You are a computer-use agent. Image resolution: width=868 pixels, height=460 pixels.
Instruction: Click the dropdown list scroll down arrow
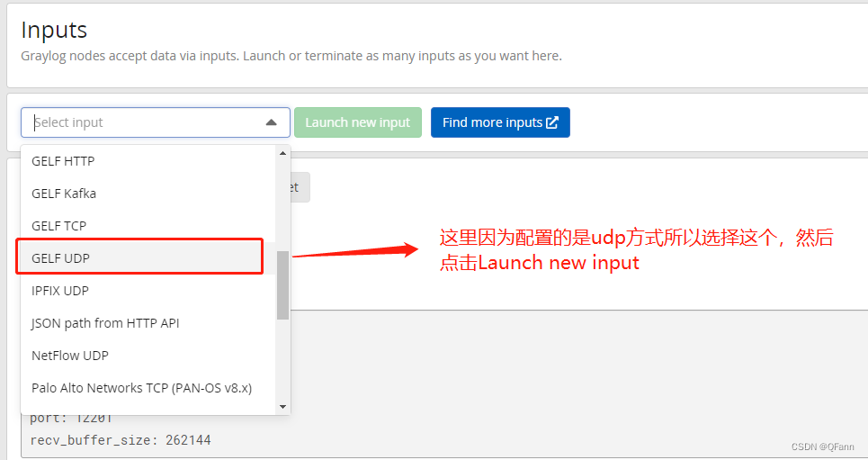pyautogui.click(x=282, y=407)
